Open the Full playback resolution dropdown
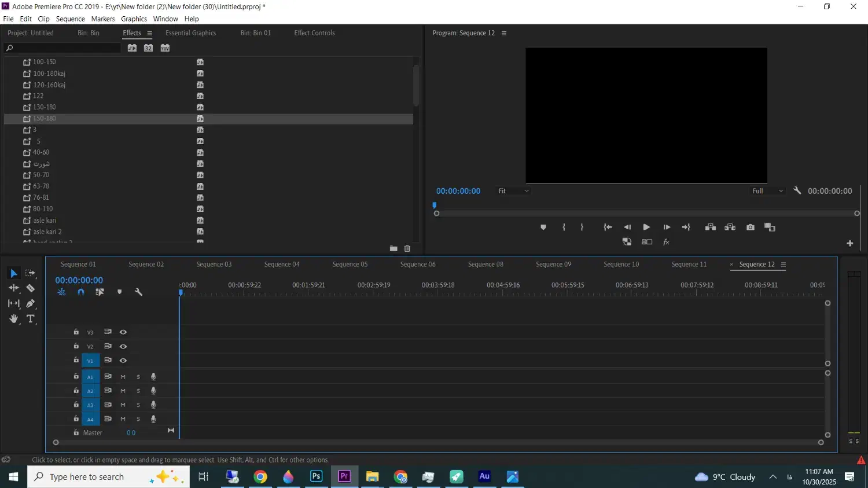Viewport: 868px width, 488px height. point(767,191)
